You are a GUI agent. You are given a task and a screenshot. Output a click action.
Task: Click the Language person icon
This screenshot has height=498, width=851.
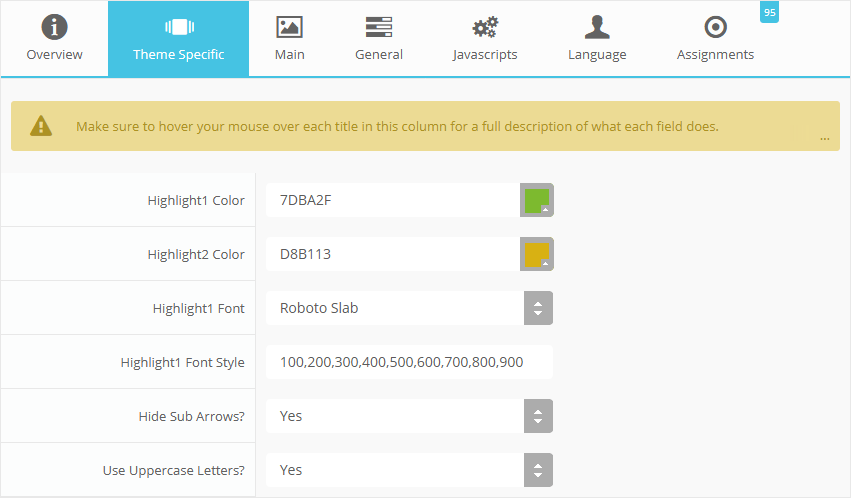click(597, 27)
